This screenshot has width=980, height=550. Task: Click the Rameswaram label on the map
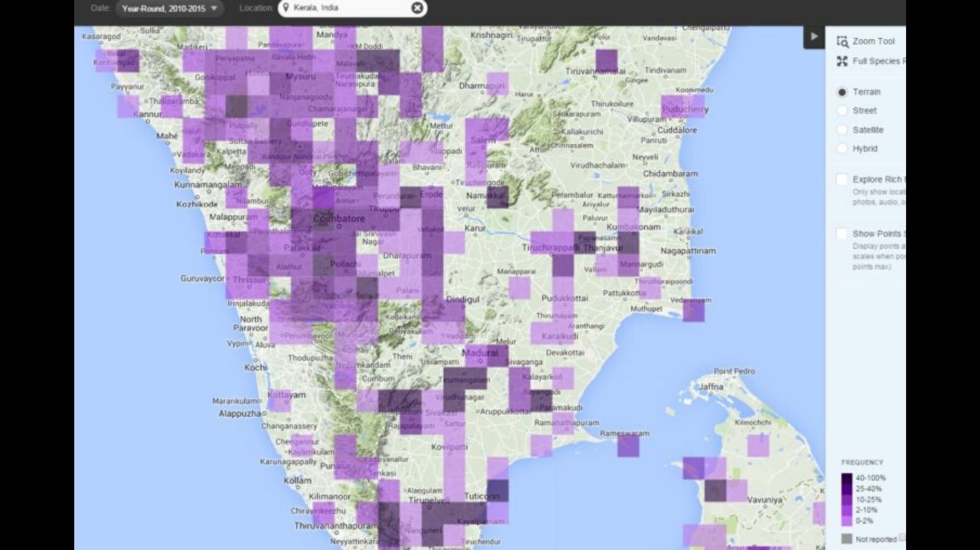pos(625,433)
